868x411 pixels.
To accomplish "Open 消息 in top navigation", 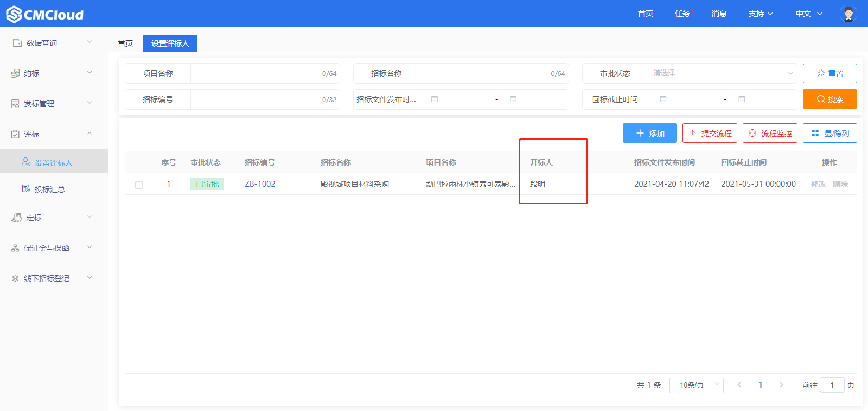I will pos(719,14).
